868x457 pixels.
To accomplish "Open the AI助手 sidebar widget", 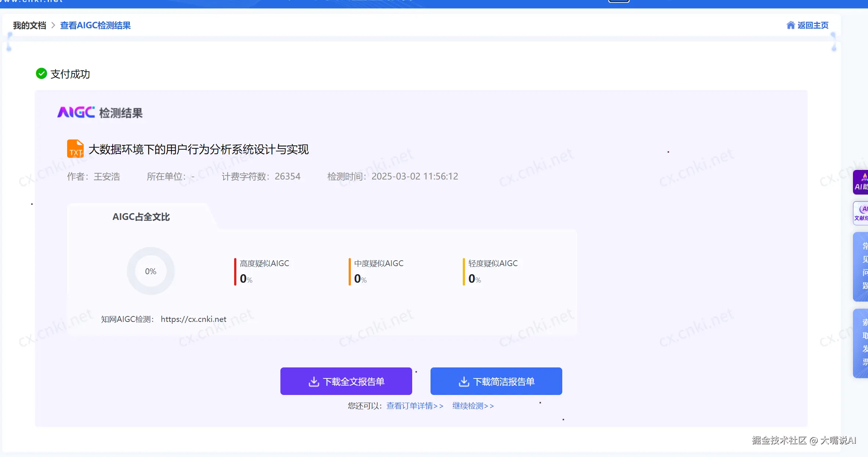I will [x=861, y=182].
